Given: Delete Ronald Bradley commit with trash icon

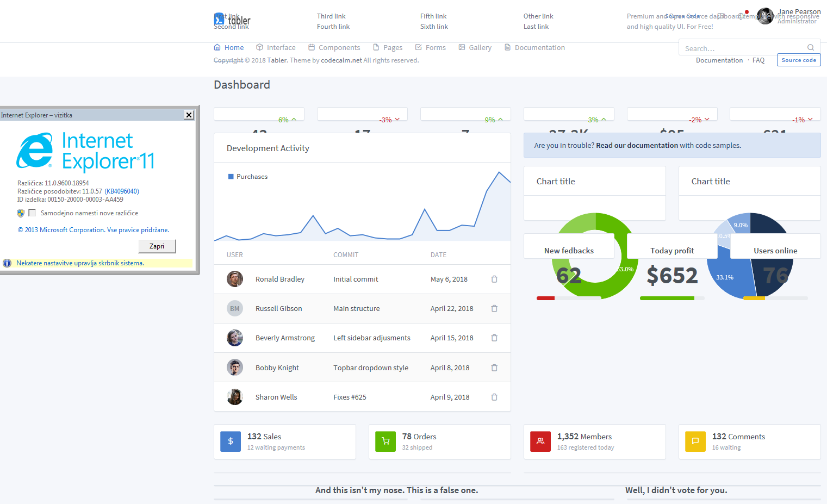Looking at the screenshot, I should tap(494, 279).
